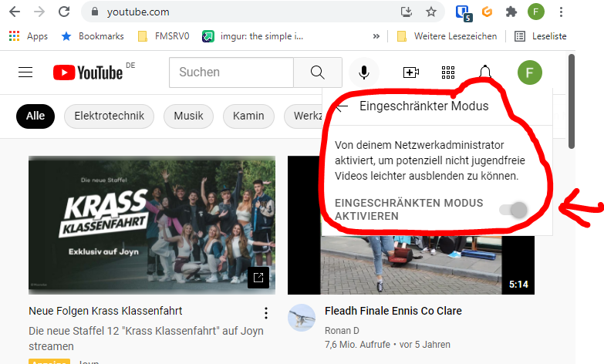Open the Neue Folgen Krass Klassenfahrt title
Screen dimensions: 604x364
(105, 311)
